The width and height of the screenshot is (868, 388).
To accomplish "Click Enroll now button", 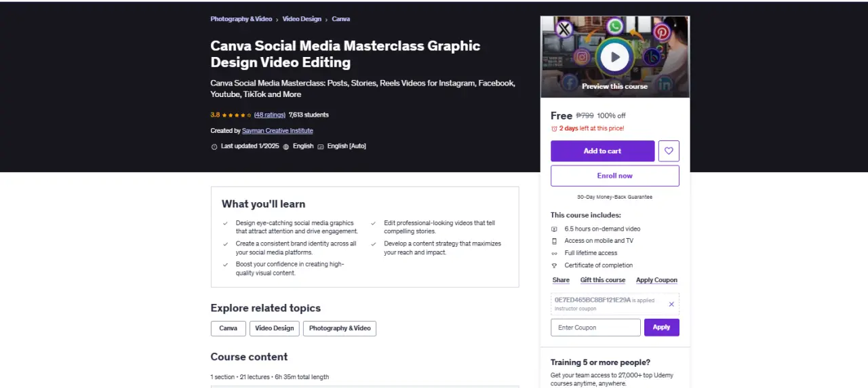I will [614, 176].
